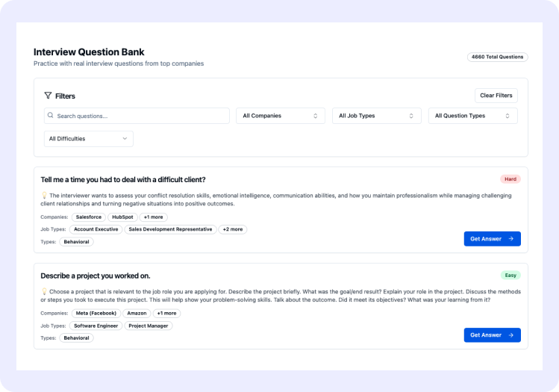Click arrow icon on second Get Answer button

click(x=511, y=335)
